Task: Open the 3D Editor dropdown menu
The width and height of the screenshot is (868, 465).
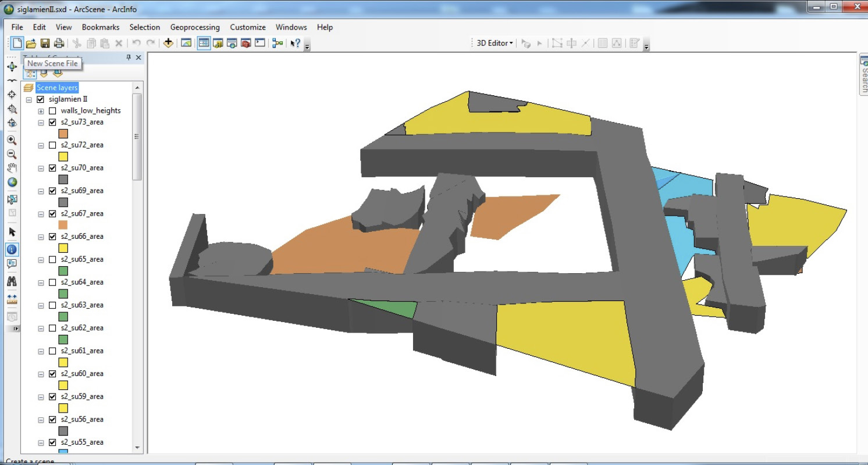Action: coord(495,43)
